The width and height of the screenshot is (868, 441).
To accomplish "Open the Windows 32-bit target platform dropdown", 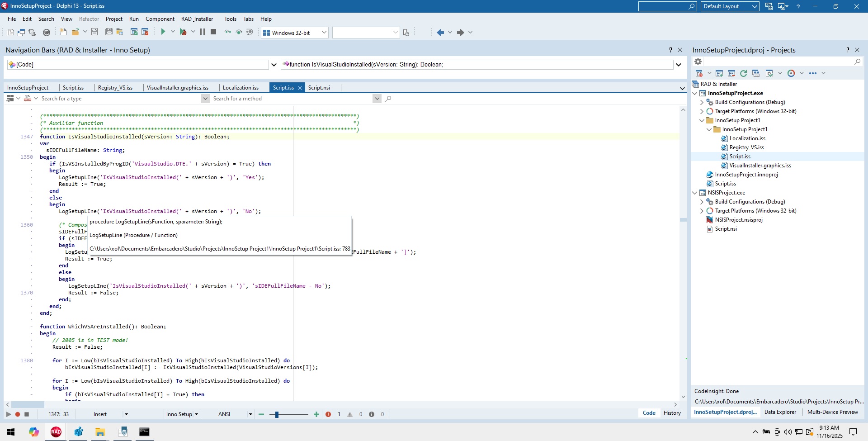I will pos(324,32).
